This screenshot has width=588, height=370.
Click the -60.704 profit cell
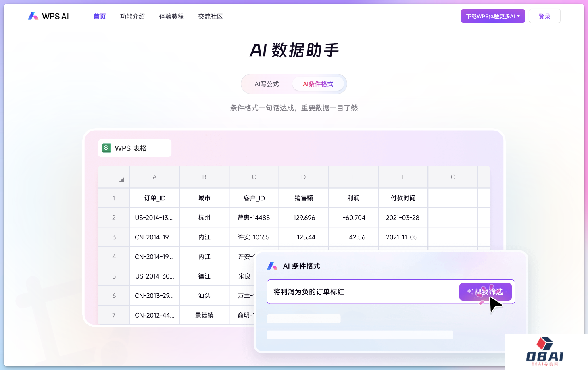(x=353, y=218)
